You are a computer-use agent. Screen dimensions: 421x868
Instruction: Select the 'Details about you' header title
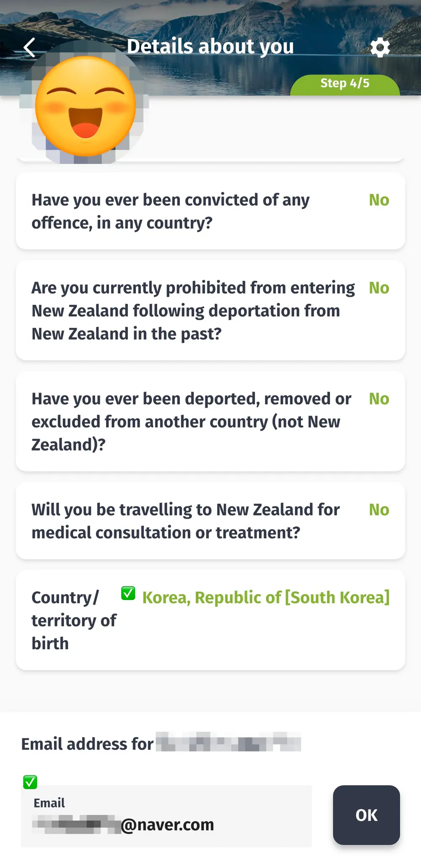click(x=210, y=46)
